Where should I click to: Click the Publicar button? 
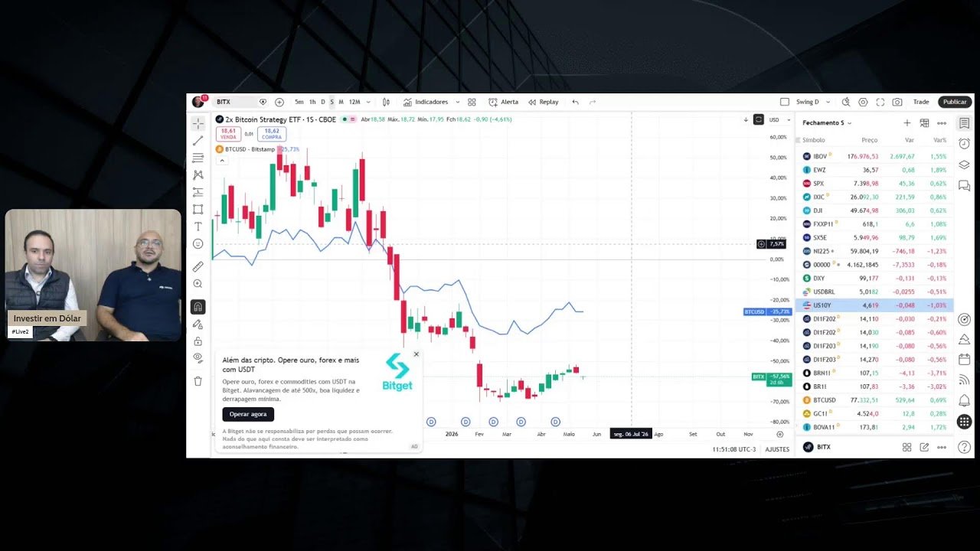[x=955, y=102]
